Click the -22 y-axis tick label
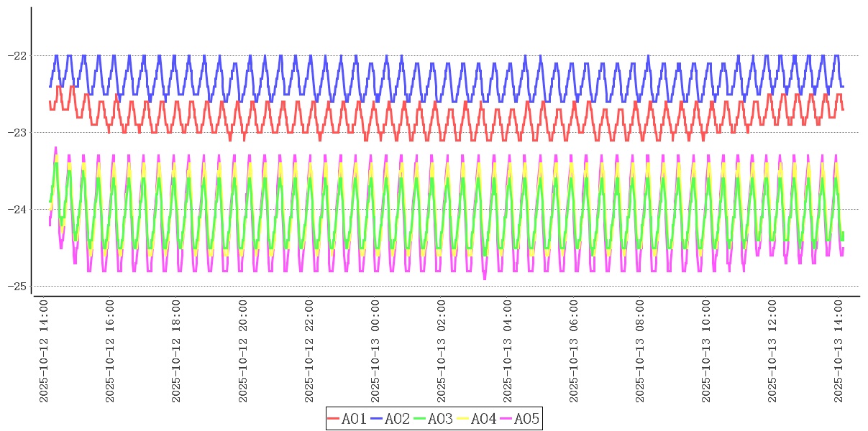This screenshot has height=431, width=868. (16, 55)
